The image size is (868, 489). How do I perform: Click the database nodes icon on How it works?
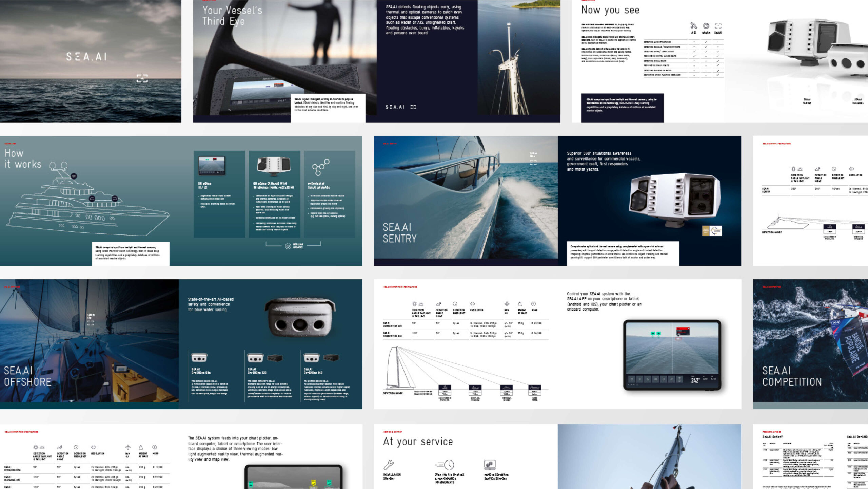pyautogui.click(x=320, y=167)
